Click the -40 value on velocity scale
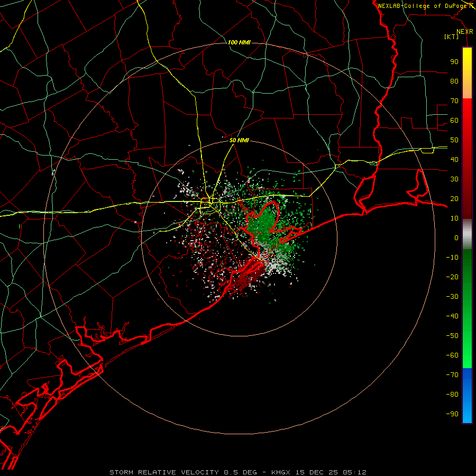Viewport: 476px width, 476px height. tap(452, 316)
